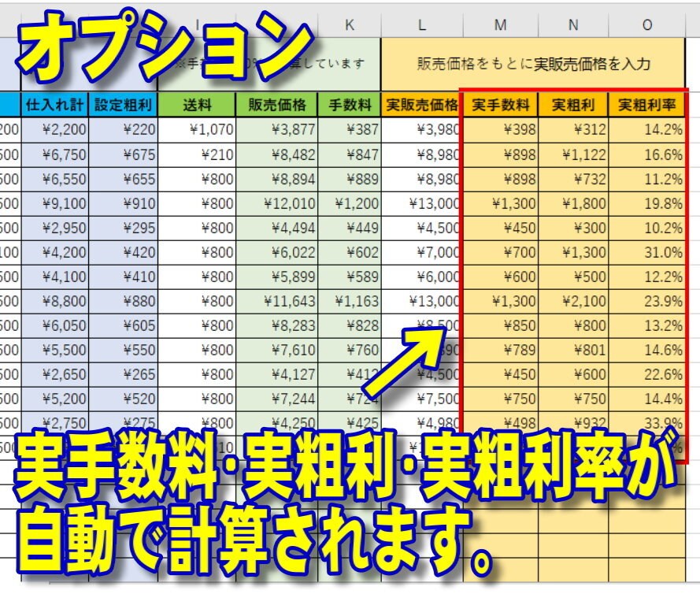
Task: Select the ¥1,070 shipping cell
Action: pos(197,130)
